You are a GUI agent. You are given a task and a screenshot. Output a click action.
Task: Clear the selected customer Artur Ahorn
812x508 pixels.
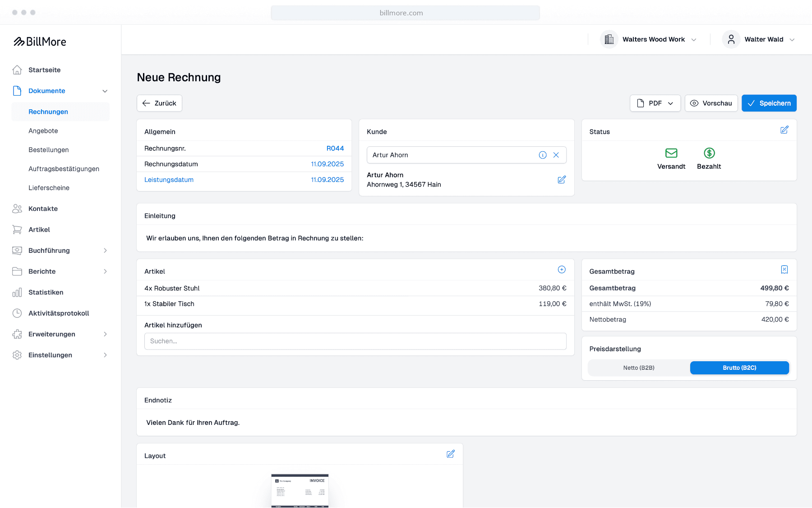(x=556, y=155)
